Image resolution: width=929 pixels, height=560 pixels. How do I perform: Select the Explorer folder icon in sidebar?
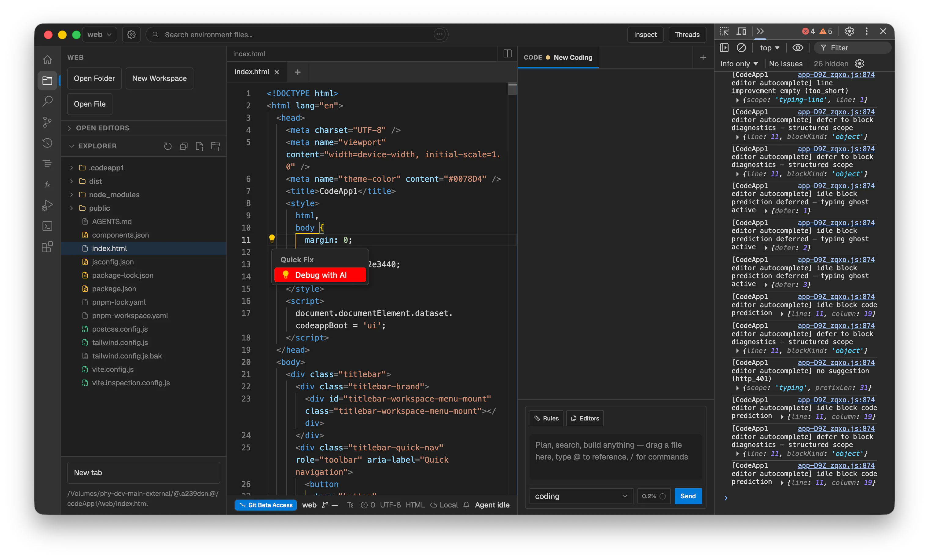click(x=47, y=80)
